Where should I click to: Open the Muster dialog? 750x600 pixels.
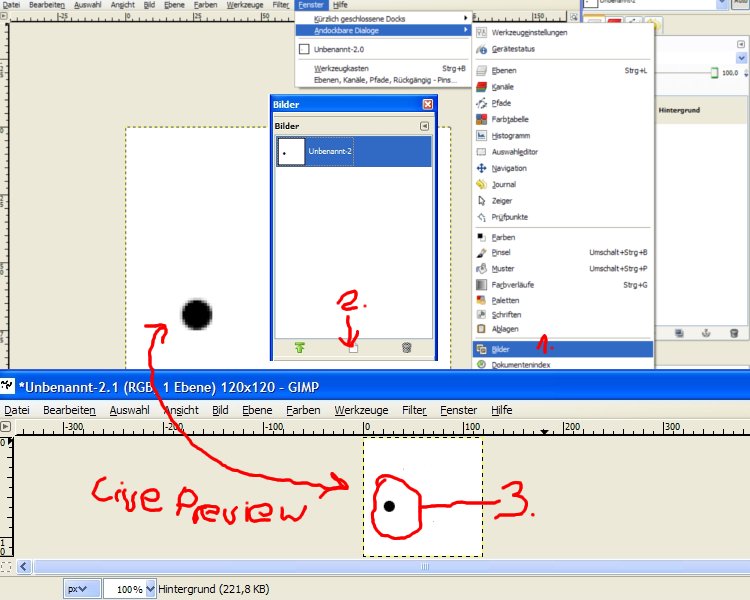click(x=563, y=268)
